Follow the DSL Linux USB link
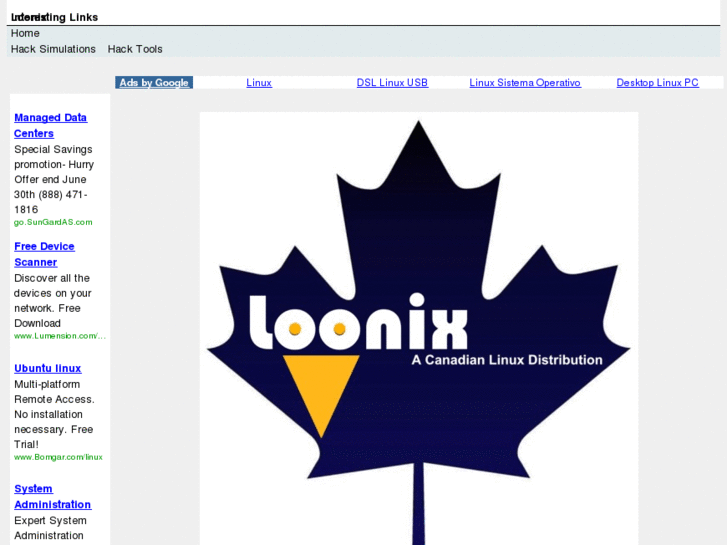This screenshot has height=545, width=727. [392, 83]
